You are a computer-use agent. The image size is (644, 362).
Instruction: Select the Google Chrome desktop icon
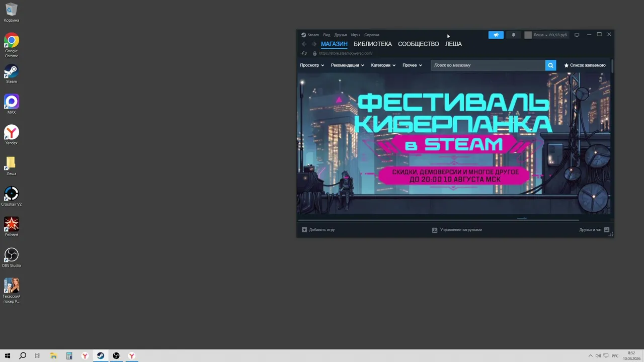11,46
